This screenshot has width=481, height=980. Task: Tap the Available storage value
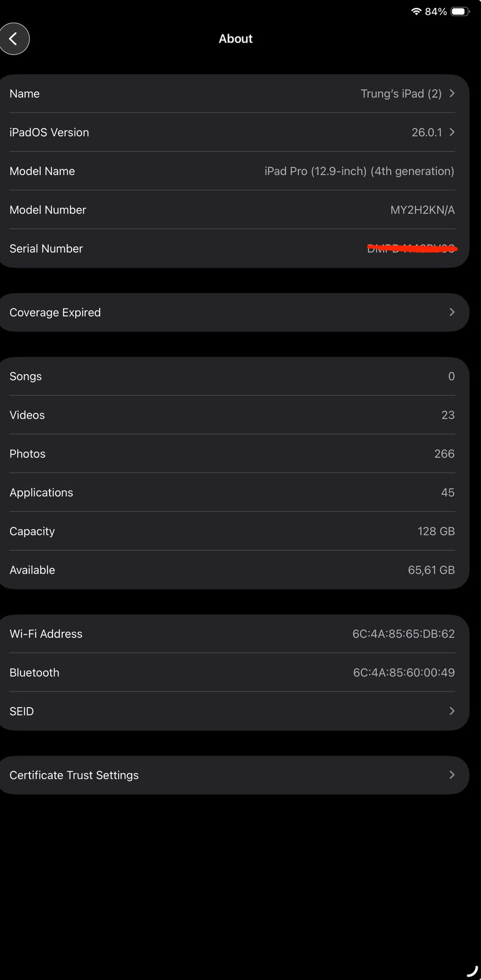tap(431, 570)
